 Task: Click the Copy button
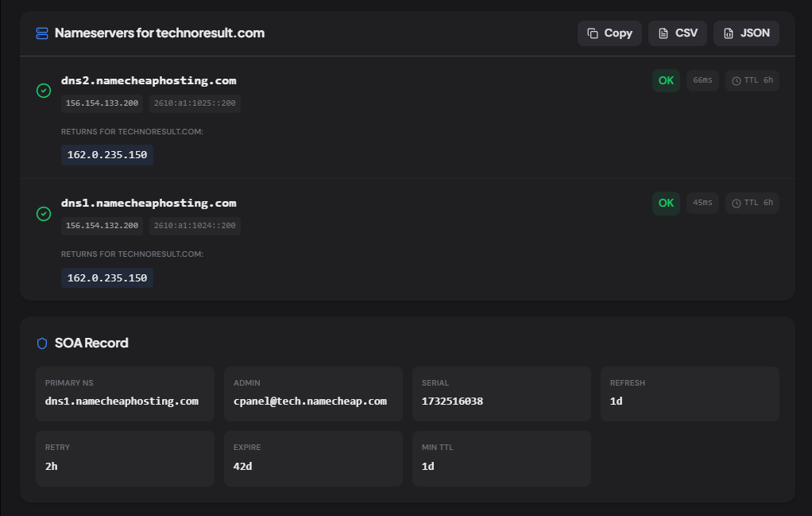[609, 33]
